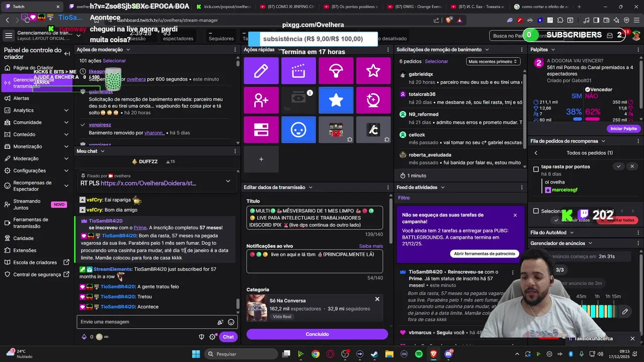Open options menu of Ações rápidas panel

(388, 50)
